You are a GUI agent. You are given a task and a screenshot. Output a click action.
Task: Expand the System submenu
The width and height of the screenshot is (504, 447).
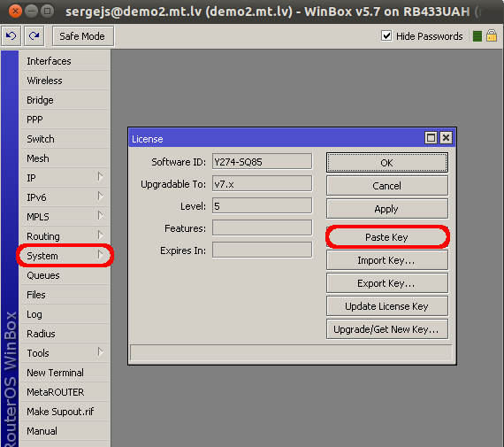[x=65, y=256]
